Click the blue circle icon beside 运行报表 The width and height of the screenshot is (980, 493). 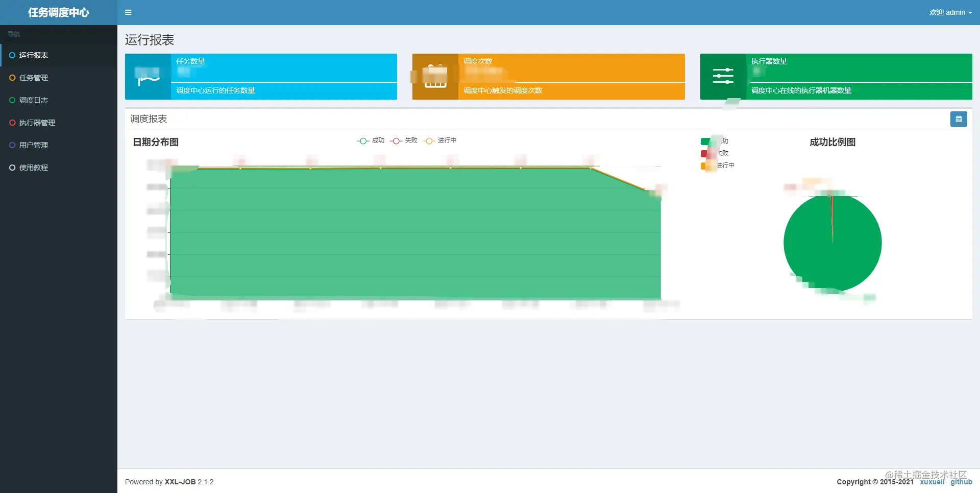pos(12,55)
